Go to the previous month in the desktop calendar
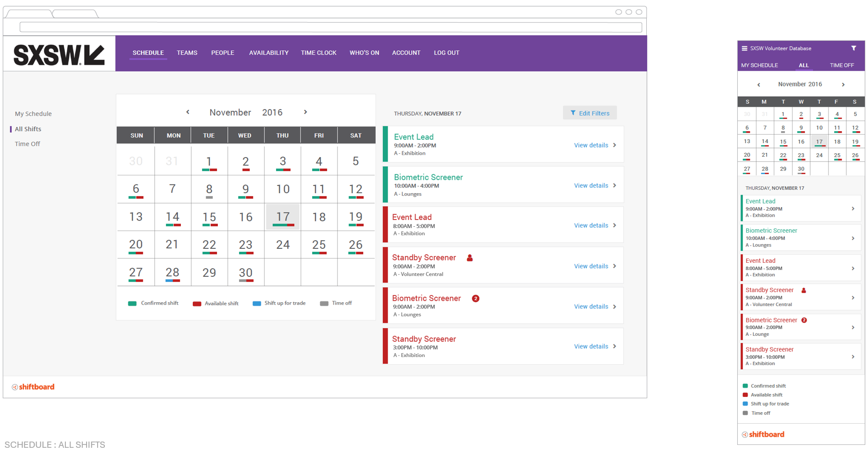 [188, 112]
